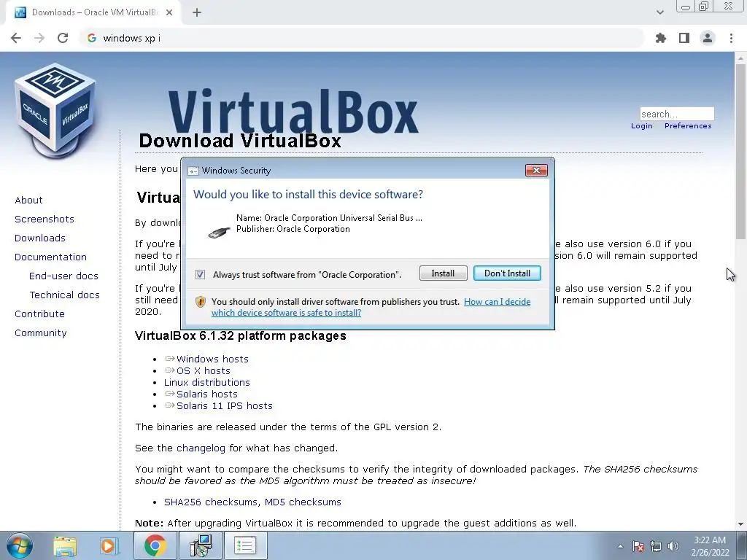Click the USB device icon in dialog
The width and height of the screenshot is (747, 560).
click(x=219, y=233)
